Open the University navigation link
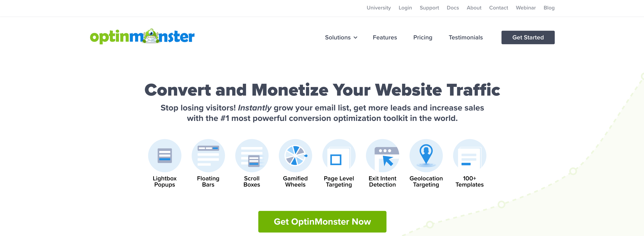 (x=379, y=8)
